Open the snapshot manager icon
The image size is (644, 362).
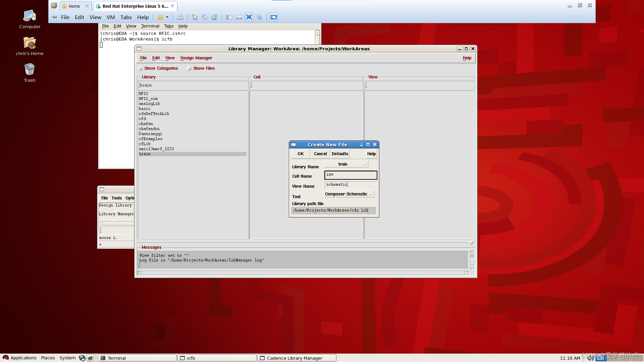215,17
